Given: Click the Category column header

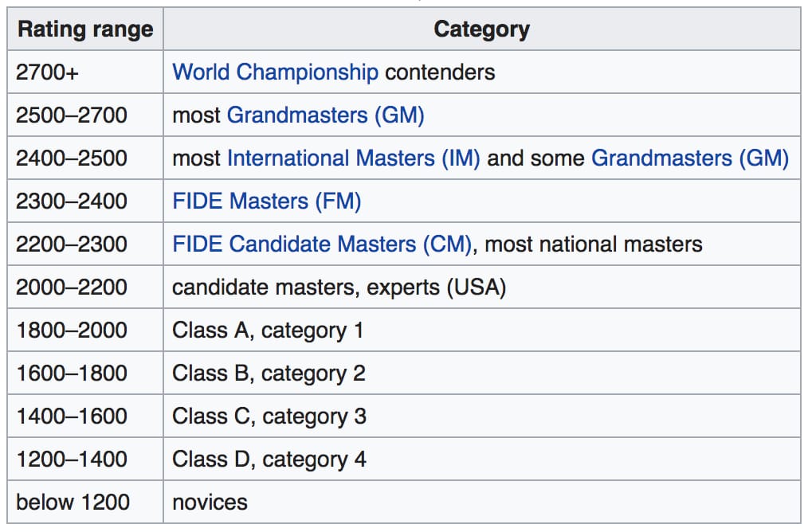Looking at the screenshot, I should tap(482, 29).
